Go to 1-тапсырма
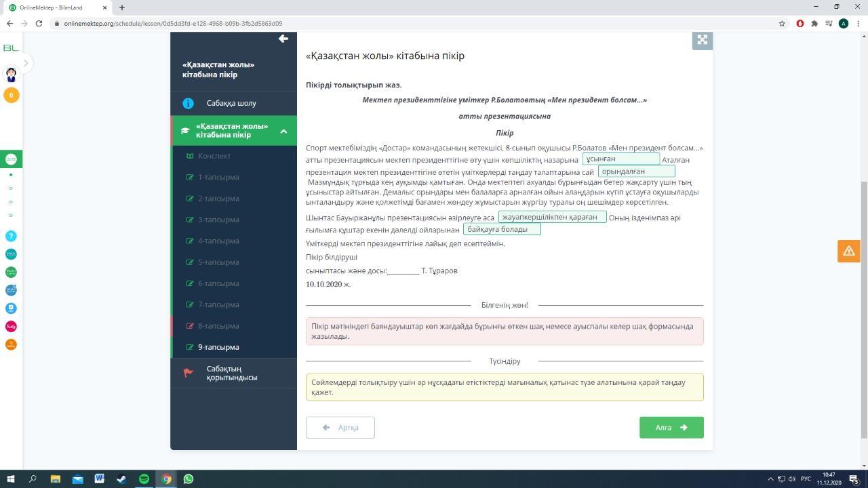This screenshot has width=868, height=488. [x=234, y=178]
